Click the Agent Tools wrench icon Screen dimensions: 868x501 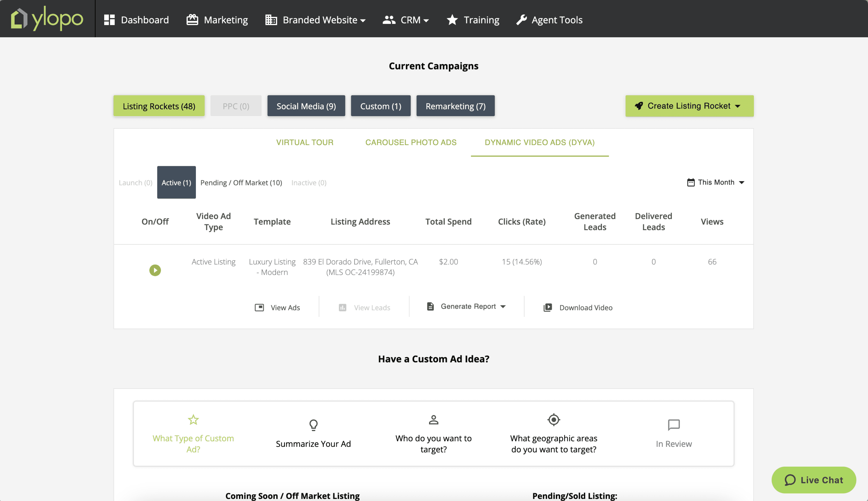(x=522, y=20)
